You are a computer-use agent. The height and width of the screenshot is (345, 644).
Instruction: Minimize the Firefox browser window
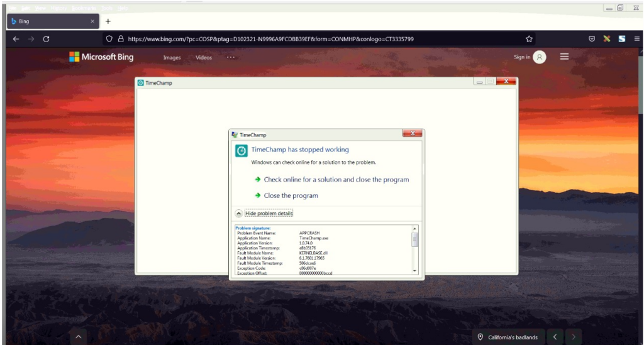609,8
